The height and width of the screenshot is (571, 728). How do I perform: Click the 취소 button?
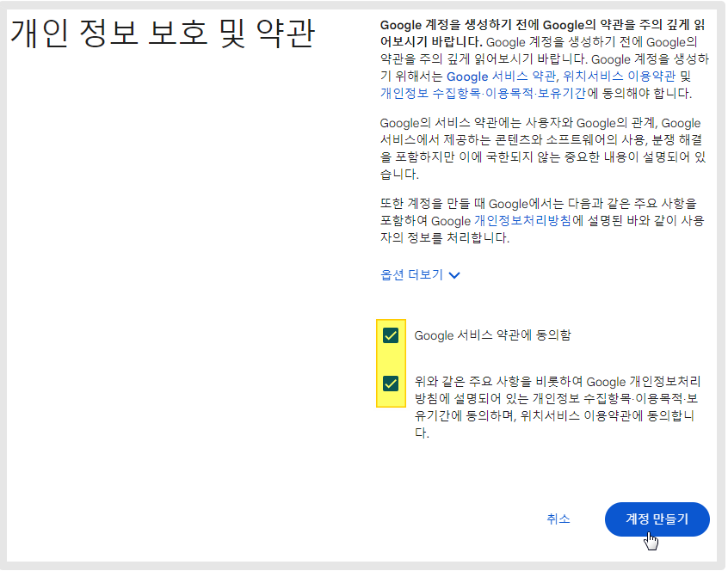coord(558,519)
